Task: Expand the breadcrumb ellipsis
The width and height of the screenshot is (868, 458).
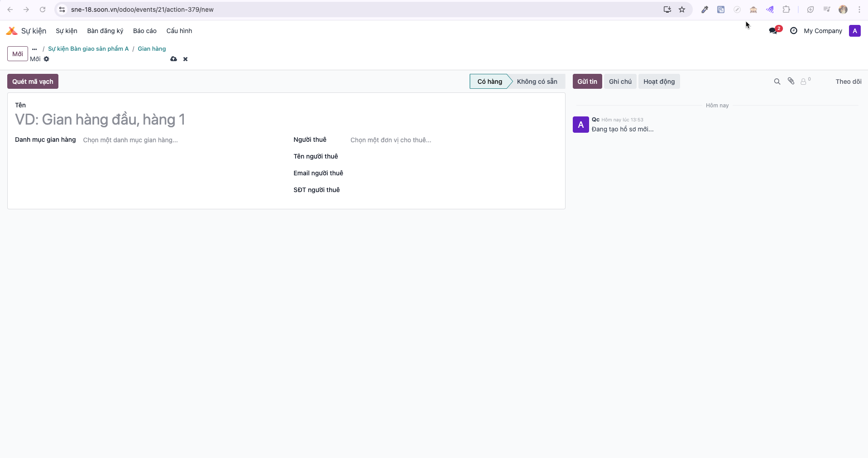Action: (34, 49)
